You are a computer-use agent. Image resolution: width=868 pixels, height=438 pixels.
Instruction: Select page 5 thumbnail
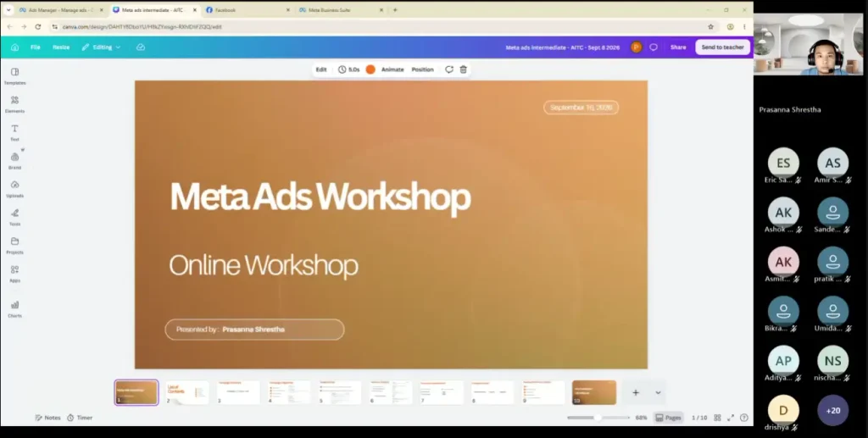coord(340,392)
